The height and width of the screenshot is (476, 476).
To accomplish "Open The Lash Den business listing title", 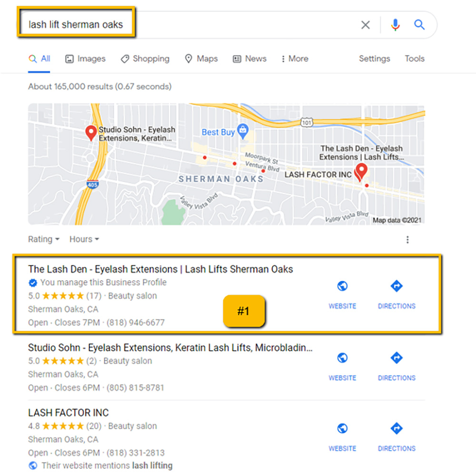I will pyautogui.click(x=160, y=269).
